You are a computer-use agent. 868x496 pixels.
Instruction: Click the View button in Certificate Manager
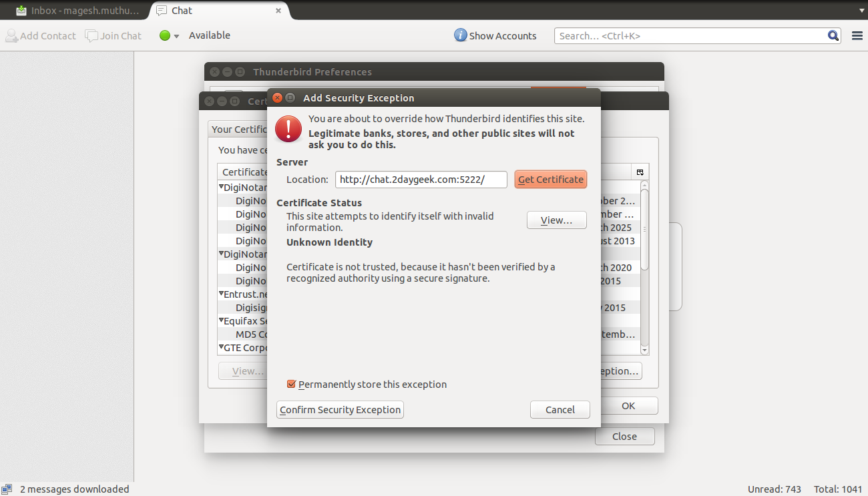coord(242,371)
